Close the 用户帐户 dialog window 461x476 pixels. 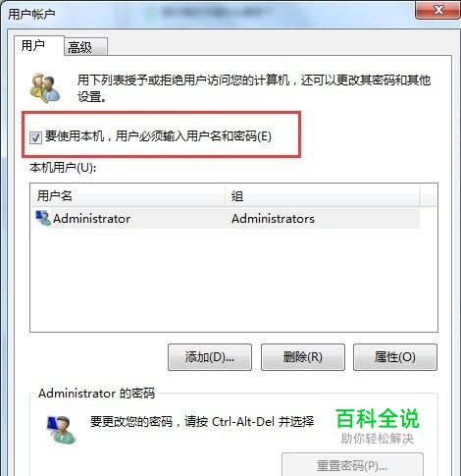pos(437,10)
